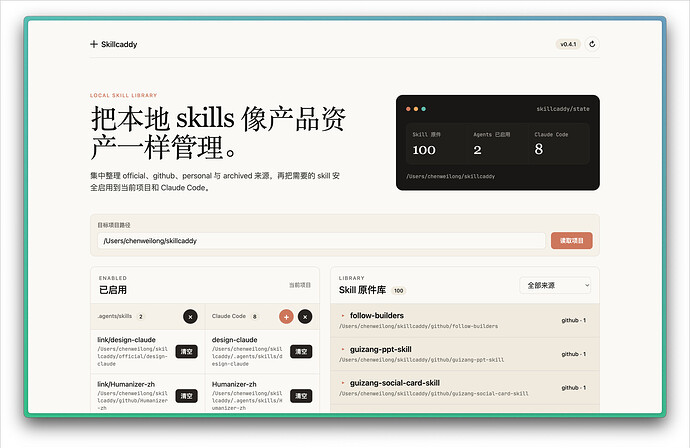Click the link/design-claude entry name
Viewport: 690px width, 448px height.
click(126, 340)
